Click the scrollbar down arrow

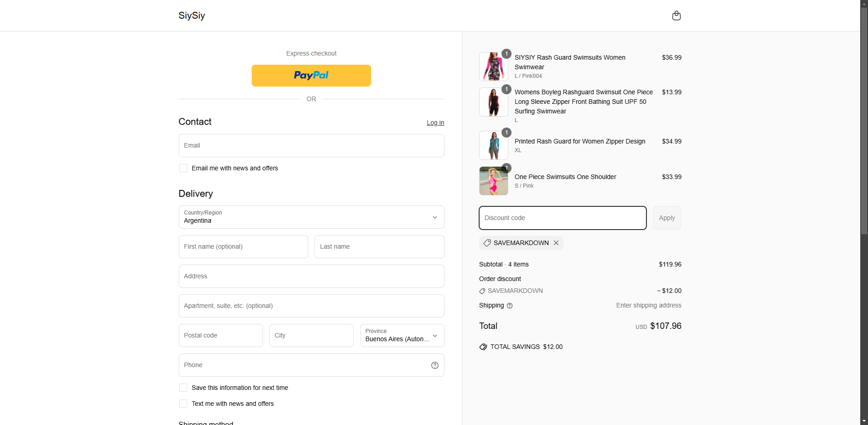click(864, 421)
